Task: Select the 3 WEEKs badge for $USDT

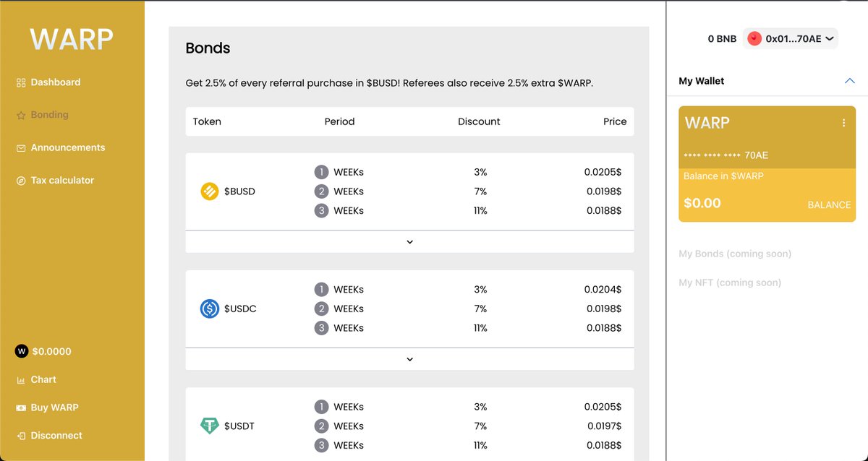Action: tap(321, 445)
